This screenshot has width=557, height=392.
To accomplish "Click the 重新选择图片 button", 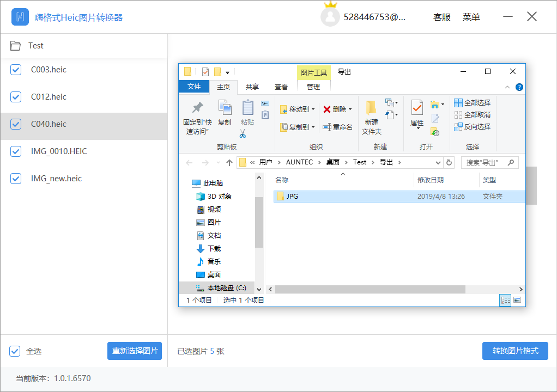I will click(x=134, y=351).
